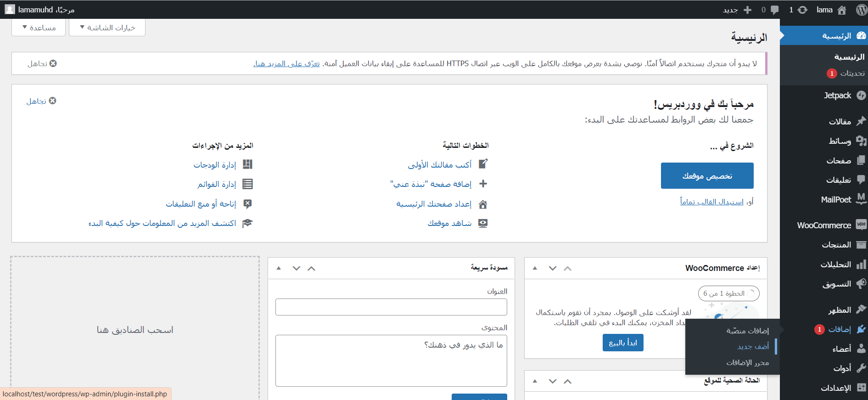Screen dimensions: 868x400
Task: Click the write first post pencil icon
Action: point(483,164)
